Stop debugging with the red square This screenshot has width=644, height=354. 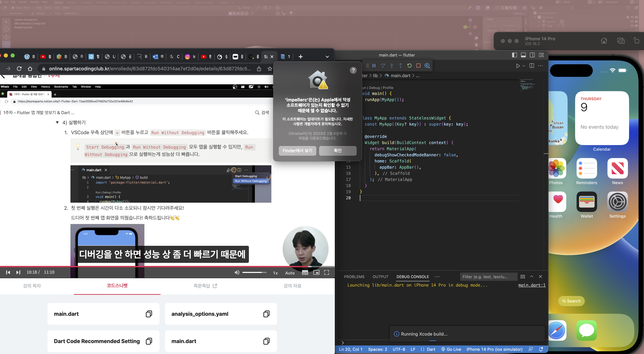tap(418, 65)
